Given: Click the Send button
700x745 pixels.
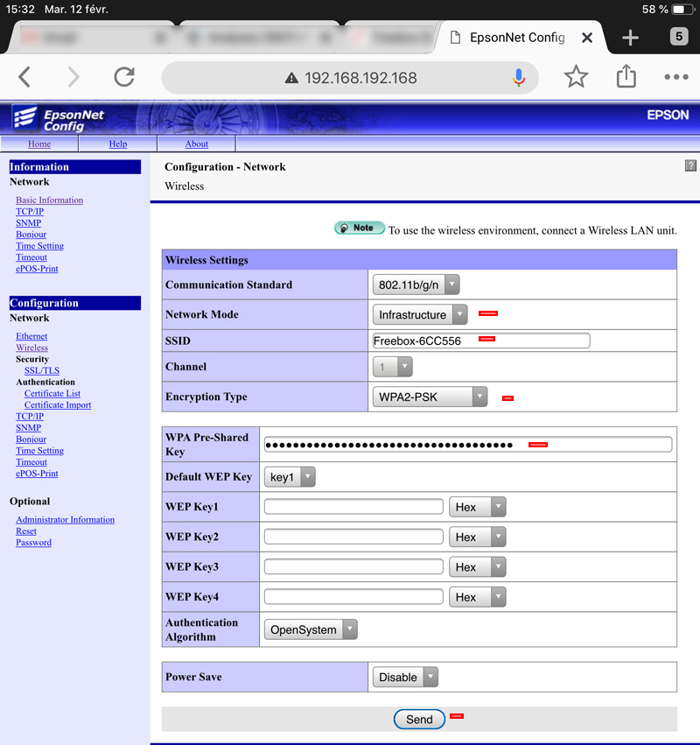Looking at the screenshot, I should pos(419,719).
